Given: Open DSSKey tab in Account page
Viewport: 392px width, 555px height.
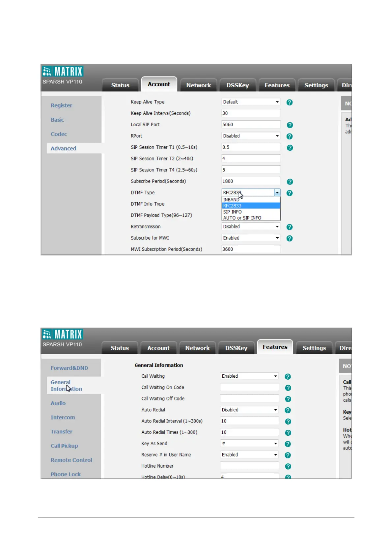Looking at the screenshot, I should click(238, 85).
